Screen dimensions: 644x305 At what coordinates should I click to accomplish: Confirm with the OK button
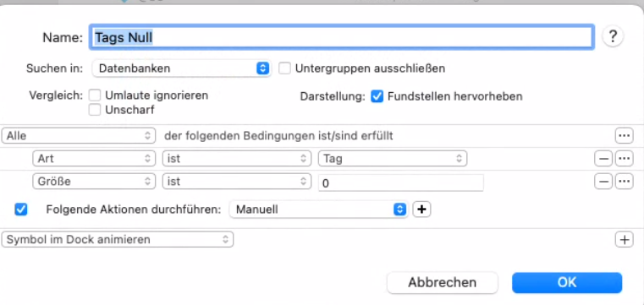point(567,282)
